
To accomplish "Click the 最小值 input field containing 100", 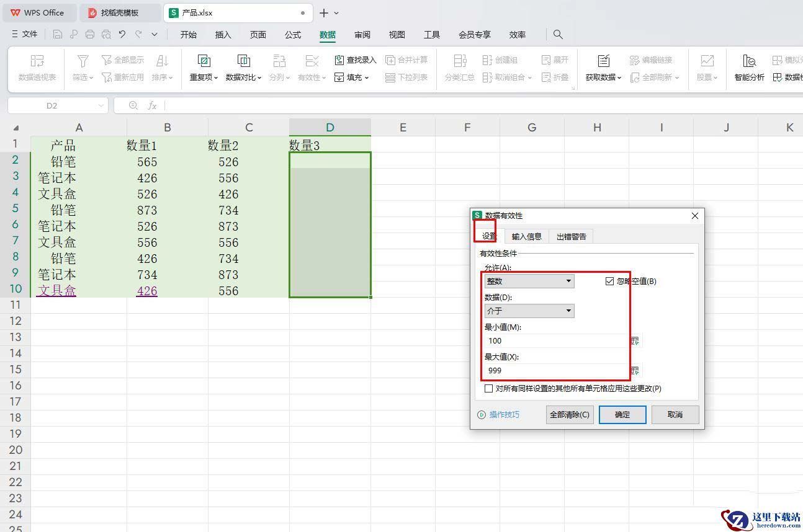I will pyautogui.click(x=557, y=341).
